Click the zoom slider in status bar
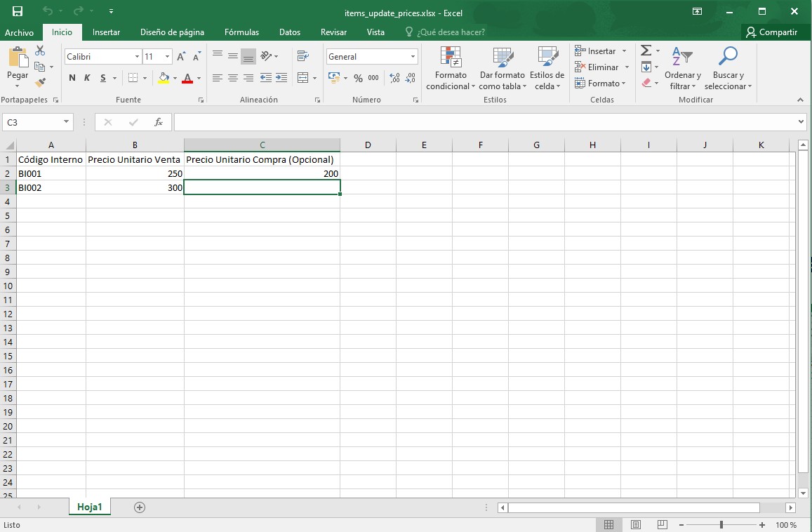 point(721,525)
